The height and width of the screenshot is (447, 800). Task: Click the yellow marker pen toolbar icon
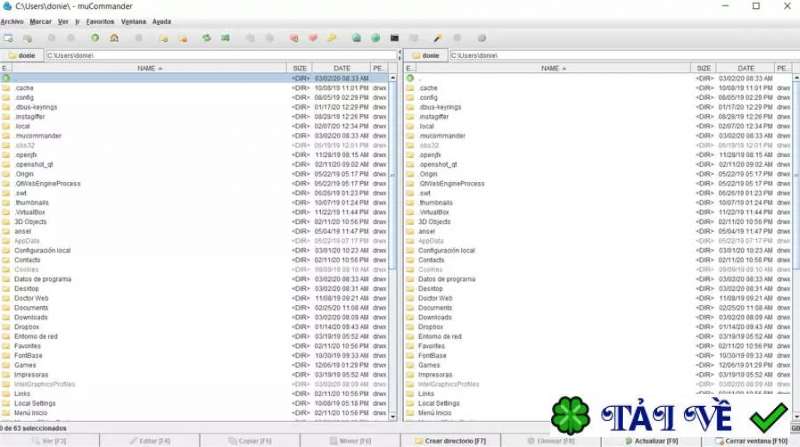(437, 38)
